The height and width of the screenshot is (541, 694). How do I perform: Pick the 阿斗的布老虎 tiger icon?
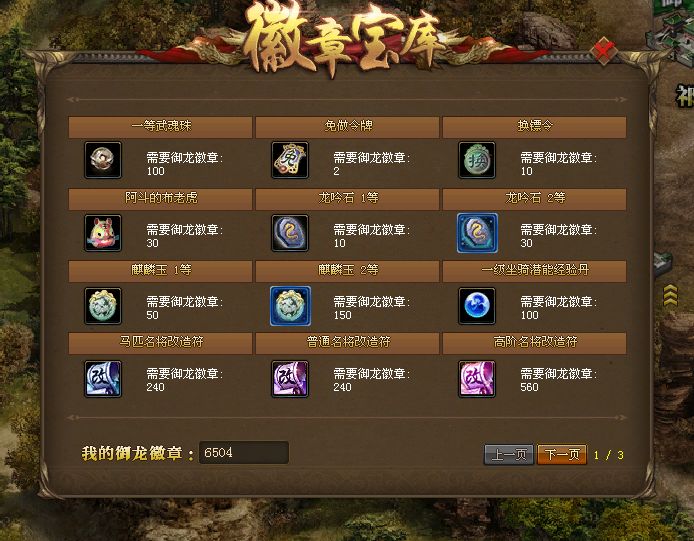click(103, 233)
